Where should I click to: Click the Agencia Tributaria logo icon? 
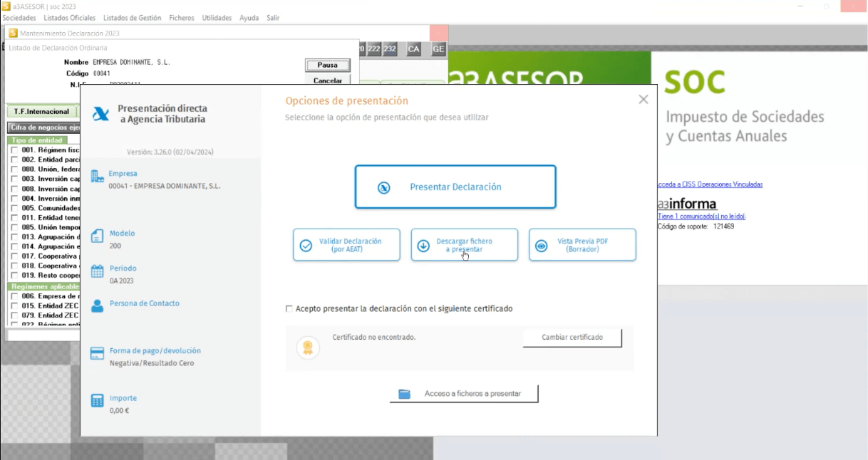point(101,114)
